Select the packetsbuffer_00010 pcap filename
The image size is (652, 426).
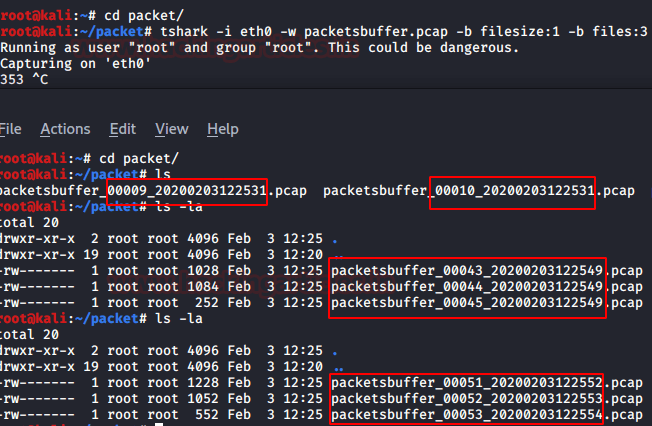[479, 190]
